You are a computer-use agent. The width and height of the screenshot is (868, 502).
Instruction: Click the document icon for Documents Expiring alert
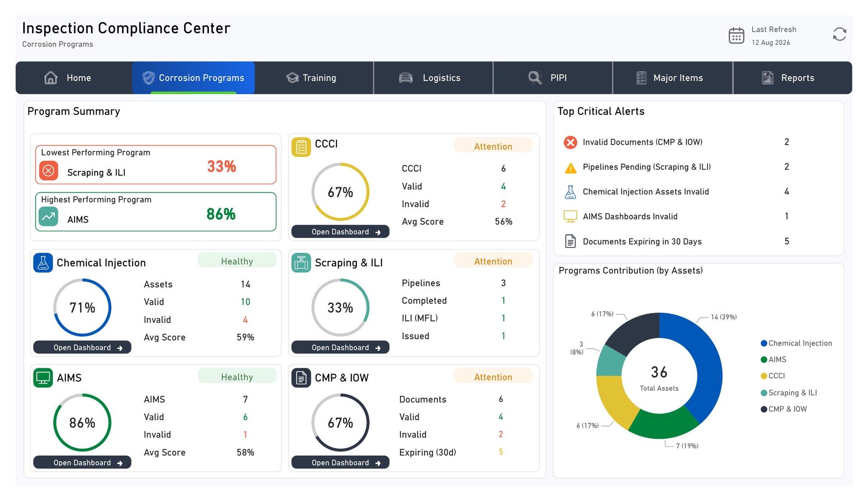tap(571, 242)
